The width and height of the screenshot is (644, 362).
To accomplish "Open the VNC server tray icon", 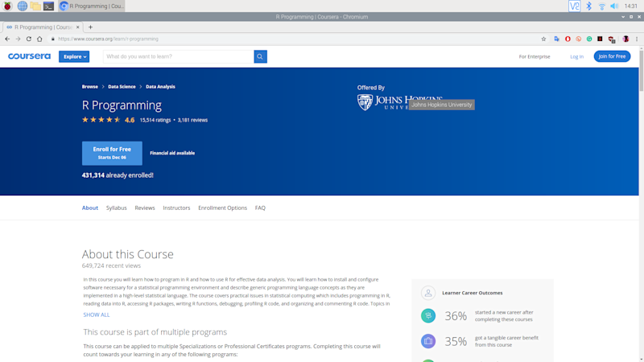I will pyautogui.click(x=574, y=6).
